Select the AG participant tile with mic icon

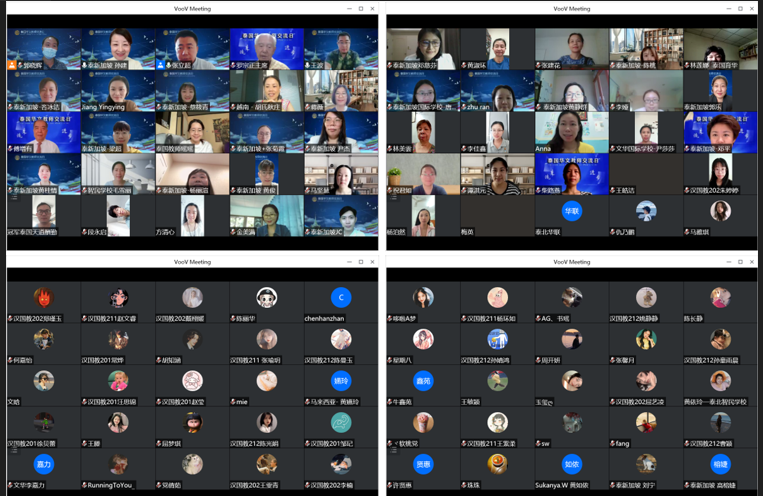pos(572,302)
